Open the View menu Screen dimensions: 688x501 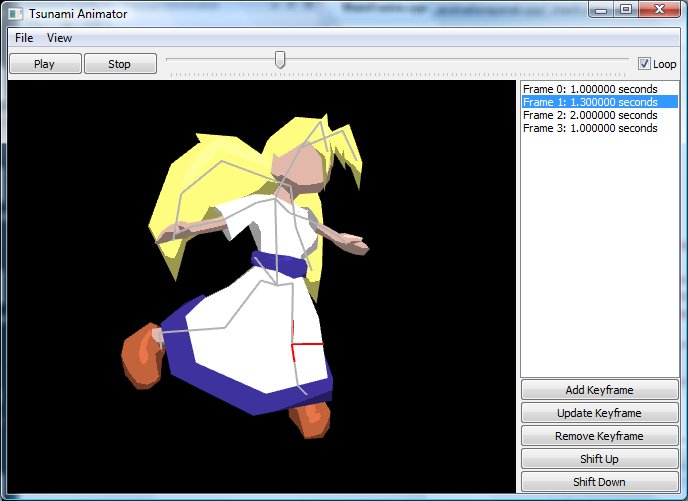60,38
